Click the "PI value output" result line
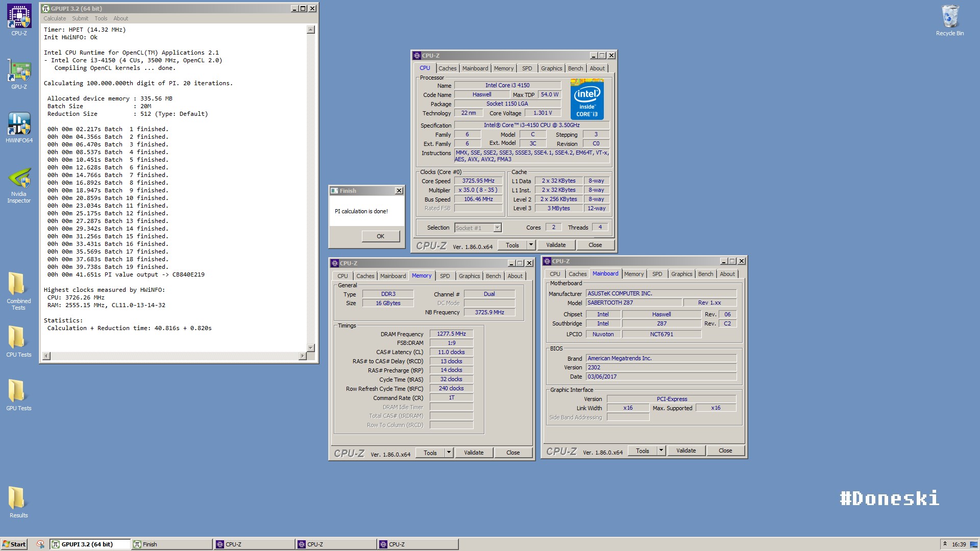The image size is (980, 551). 126,274
